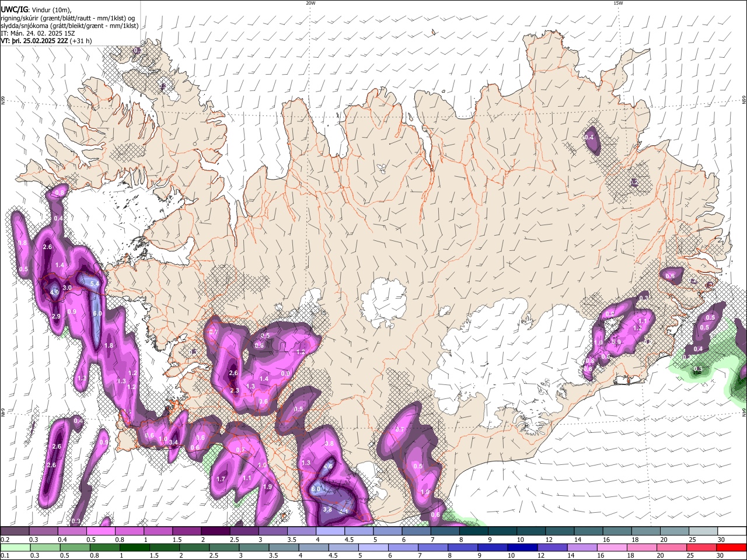The image size is (747, 560).
Task: Click the 'UWC/IG: Vindur (10m)' title text
Action: pos(37,10)
